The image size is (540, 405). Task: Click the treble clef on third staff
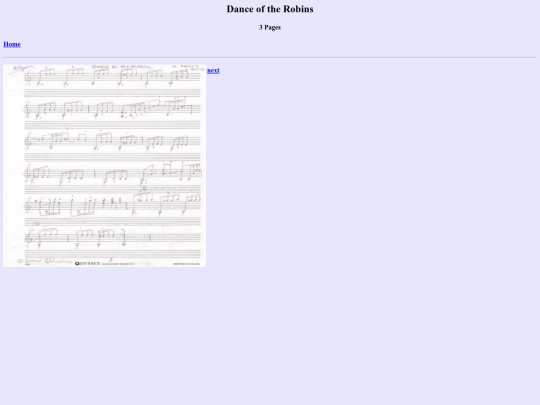[28, 142]
